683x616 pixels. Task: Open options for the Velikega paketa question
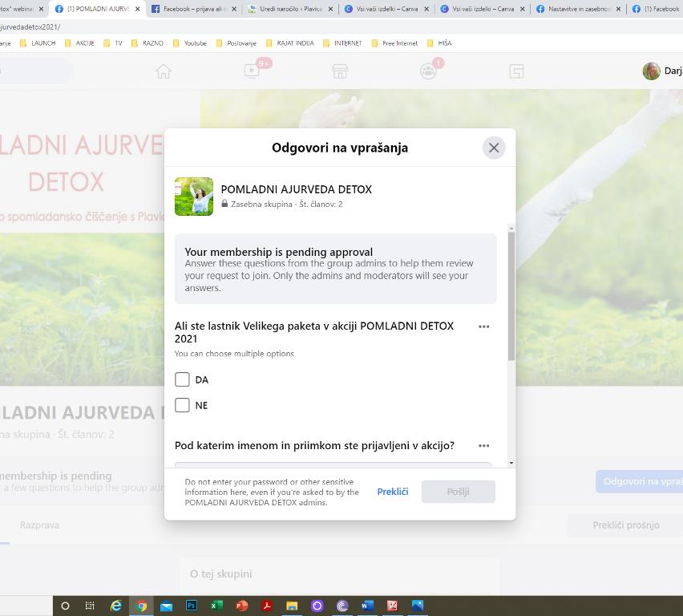point(483,326)
